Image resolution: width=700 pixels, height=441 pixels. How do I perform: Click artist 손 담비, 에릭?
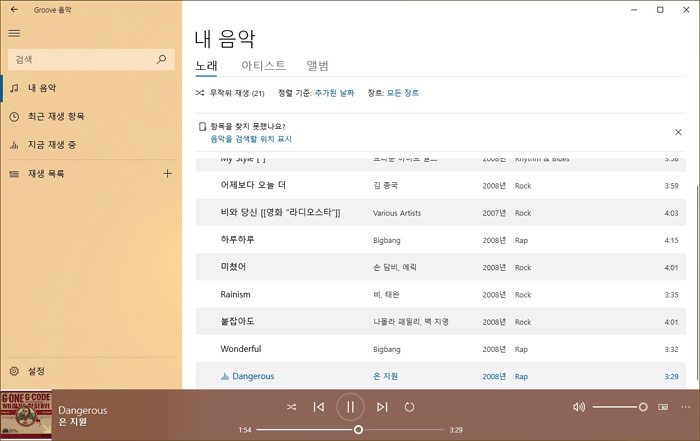click(x=395, y=267)
